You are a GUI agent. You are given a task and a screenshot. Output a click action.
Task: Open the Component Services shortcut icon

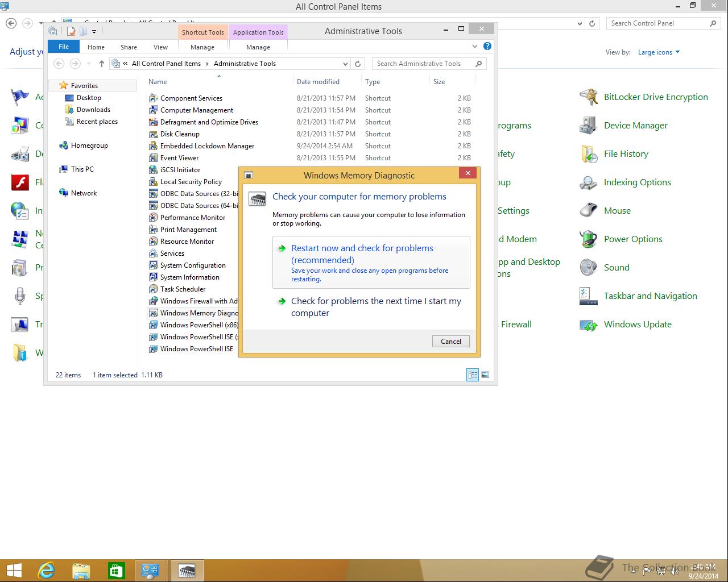153,98
